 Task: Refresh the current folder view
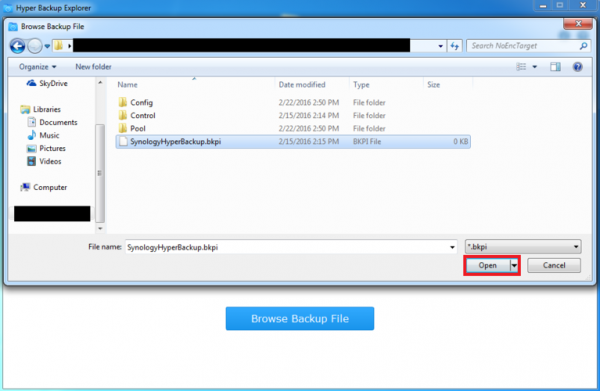(455, 46)
